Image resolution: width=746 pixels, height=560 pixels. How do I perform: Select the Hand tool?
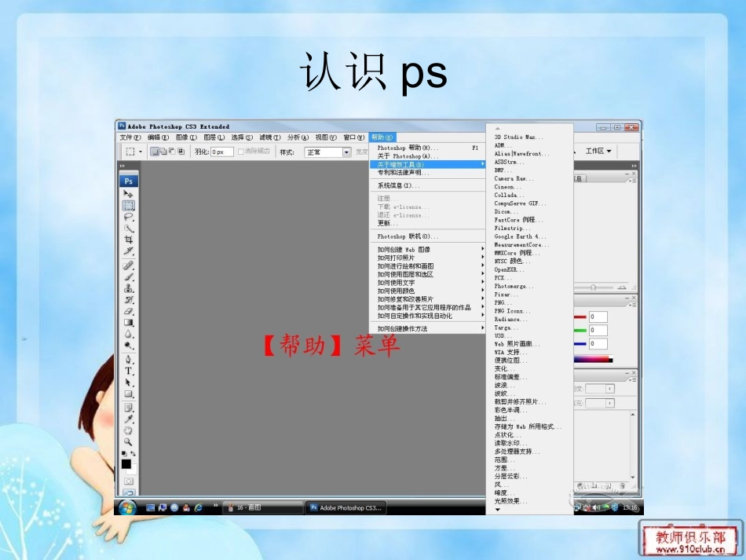click(129, 430)
